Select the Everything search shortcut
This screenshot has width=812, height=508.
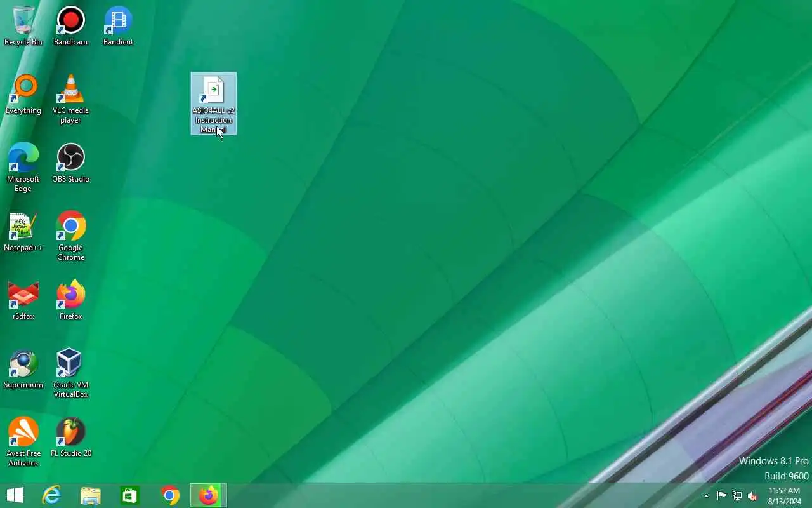coord(23,95)
